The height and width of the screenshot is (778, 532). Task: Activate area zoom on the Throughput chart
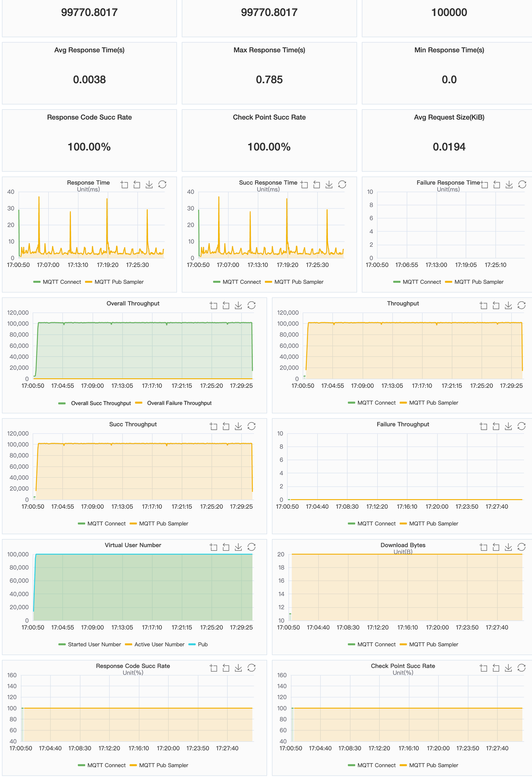coord(483,305)
